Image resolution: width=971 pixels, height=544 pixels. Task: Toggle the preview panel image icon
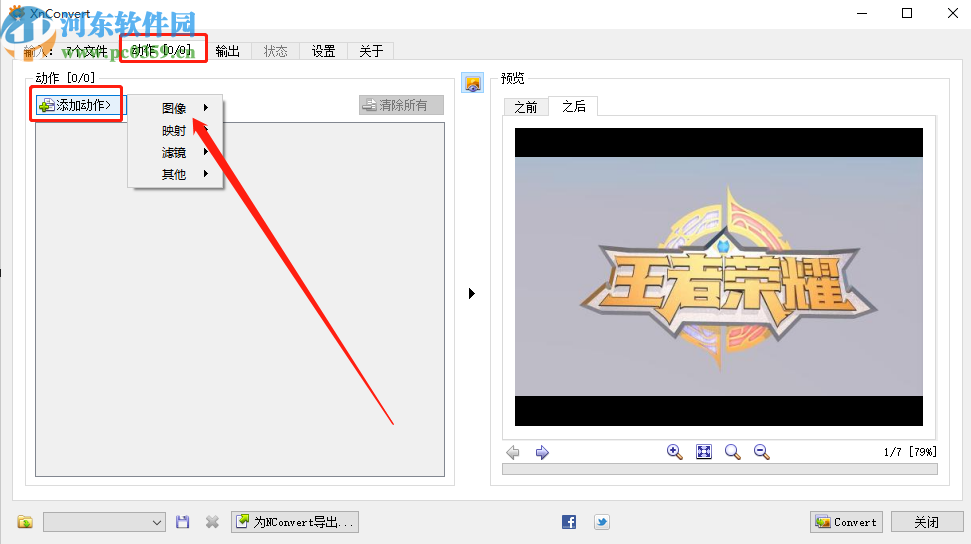click(472, 83)
